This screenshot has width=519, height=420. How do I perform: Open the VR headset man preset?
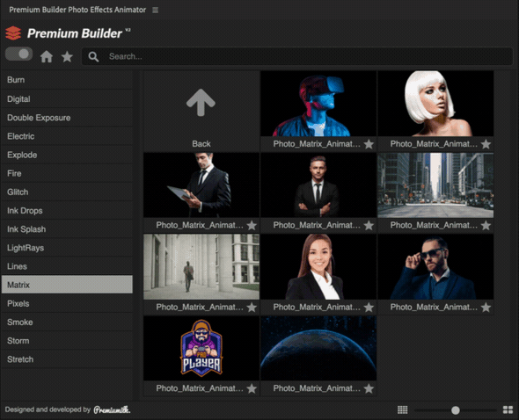(318, 104)
